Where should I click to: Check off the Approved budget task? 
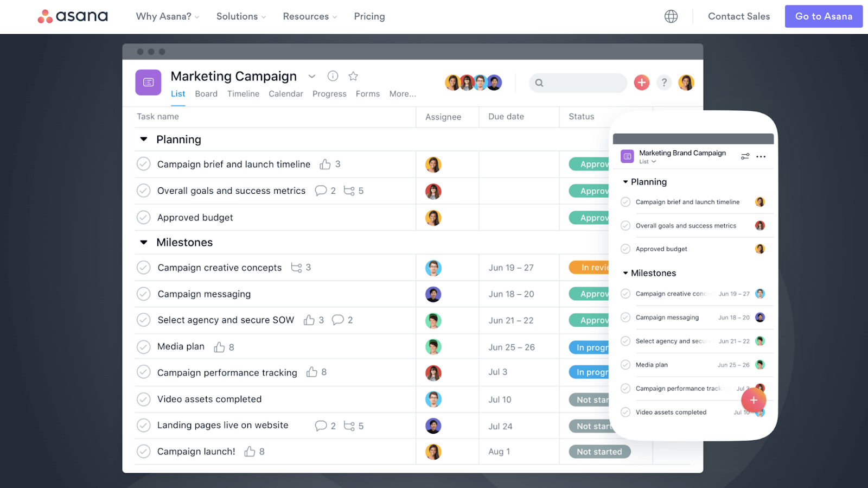[x=143, y=217]
